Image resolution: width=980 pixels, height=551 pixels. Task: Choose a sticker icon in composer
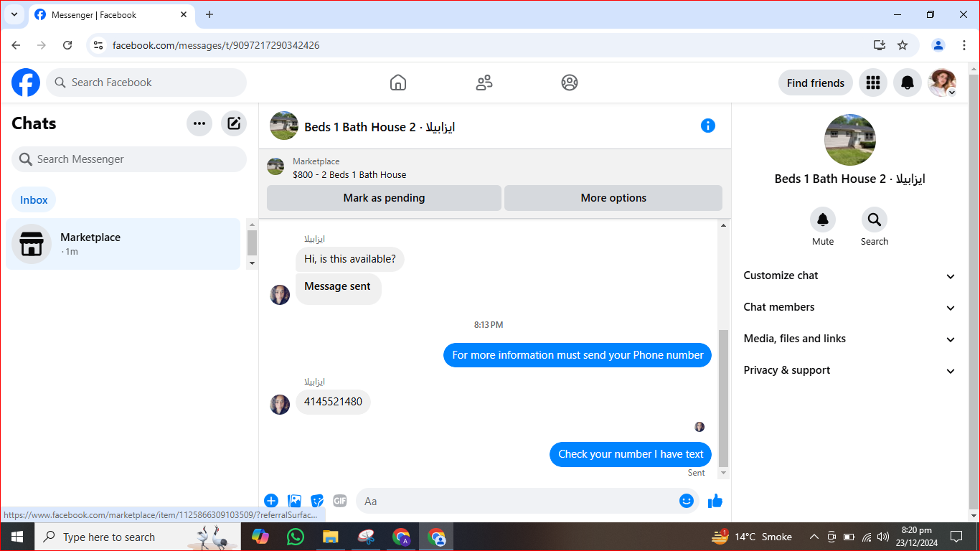(317, 501)
